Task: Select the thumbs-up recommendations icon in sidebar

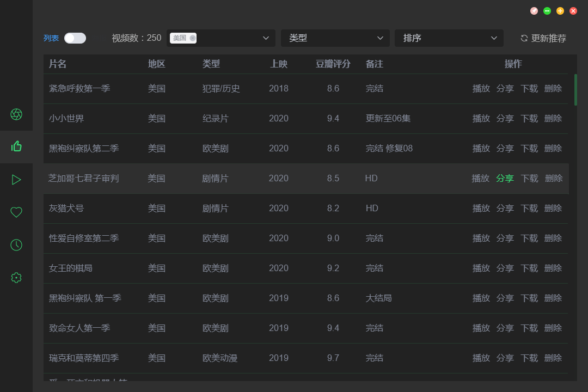Action: 16,147
